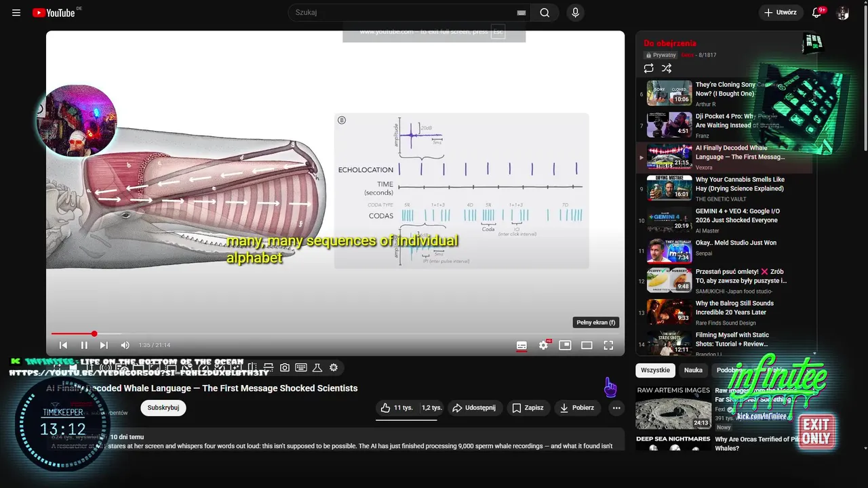Open GEMINI 4 + VEO 4 playlist video
The image size is (868, 488).
pos(737,216)
